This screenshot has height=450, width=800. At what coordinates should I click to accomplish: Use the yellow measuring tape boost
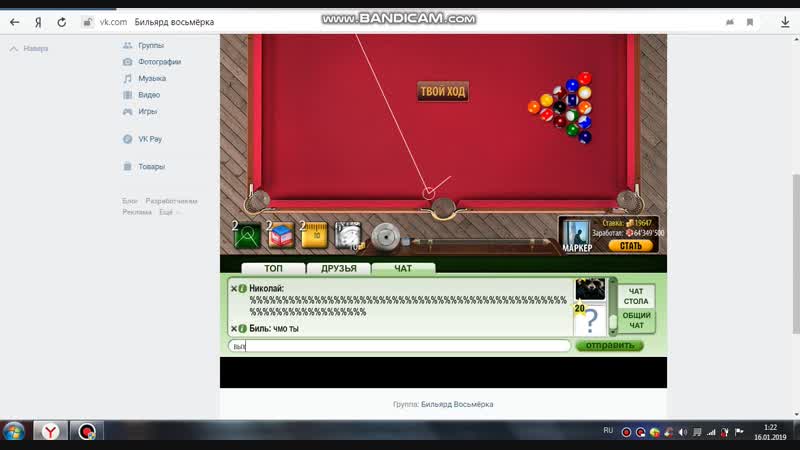point(314,235)
